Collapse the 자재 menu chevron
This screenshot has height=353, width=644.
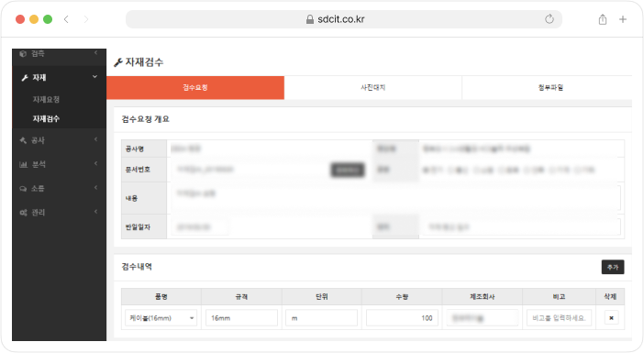94,77
